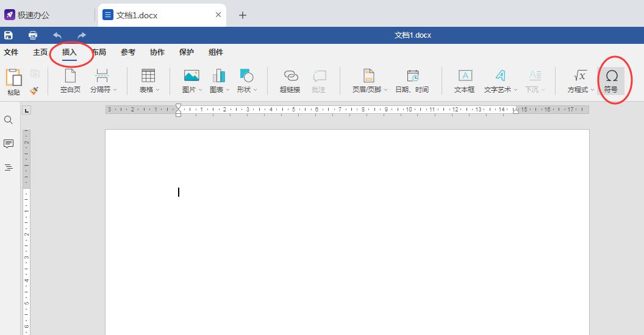
Task: Expand the 形状 dropdown arrow
Action: point(255,90)
